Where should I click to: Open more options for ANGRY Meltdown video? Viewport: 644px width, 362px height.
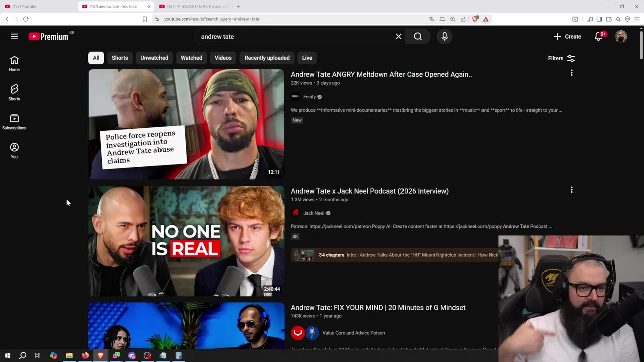tap(571, 73)
